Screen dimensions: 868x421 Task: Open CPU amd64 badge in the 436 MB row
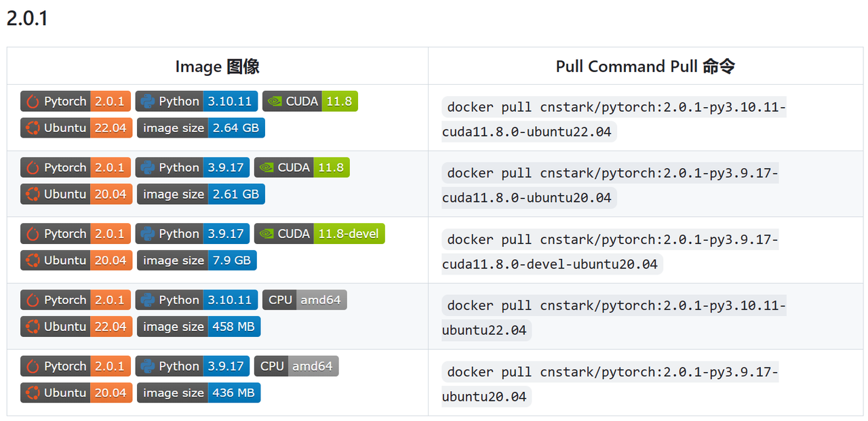pyautogui.click(x=296, y=366)
